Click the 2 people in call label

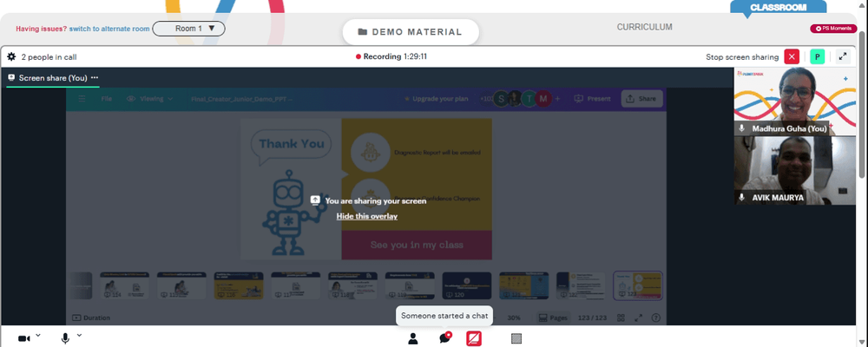(x=49, y=57)
